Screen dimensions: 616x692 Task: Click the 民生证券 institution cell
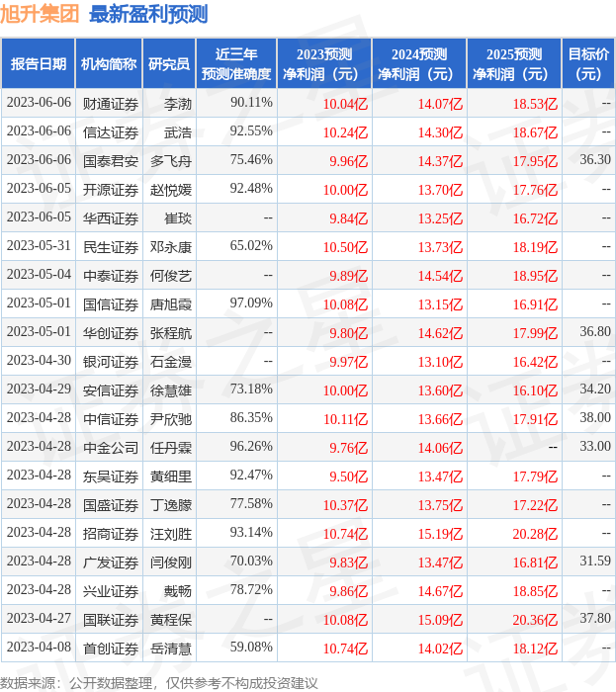click(111, 247)
